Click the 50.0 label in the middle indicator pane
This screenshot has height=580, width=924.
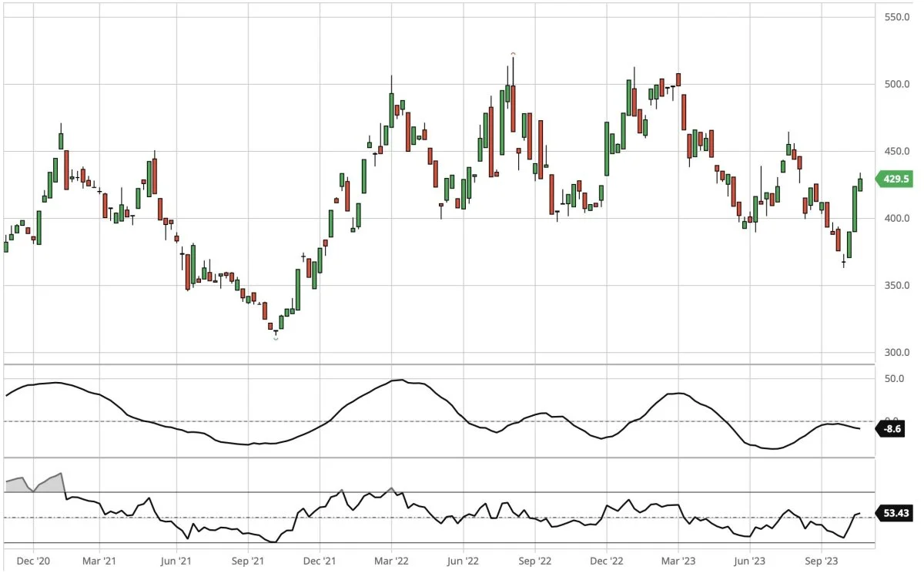(893, 379)
